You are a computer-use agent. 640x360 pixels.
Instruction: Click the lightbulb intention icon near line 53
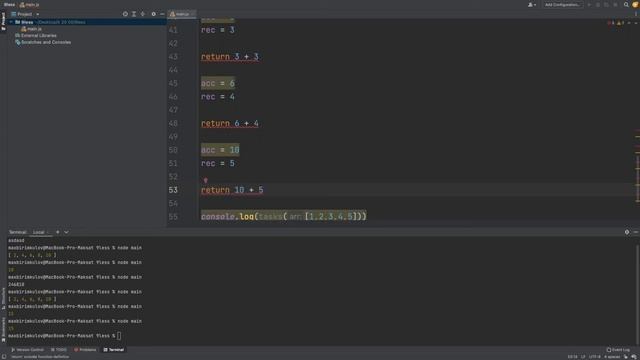coord(206,180)
